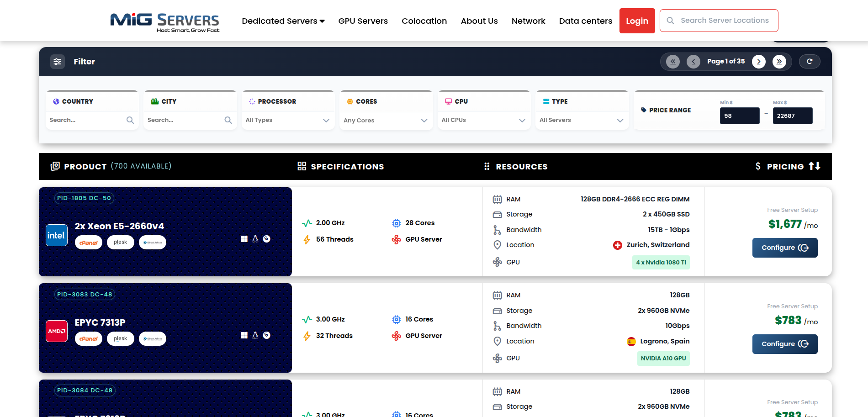Click the refresh icon in pagination bar
868x417 pixels.
[x=810, y=61]
